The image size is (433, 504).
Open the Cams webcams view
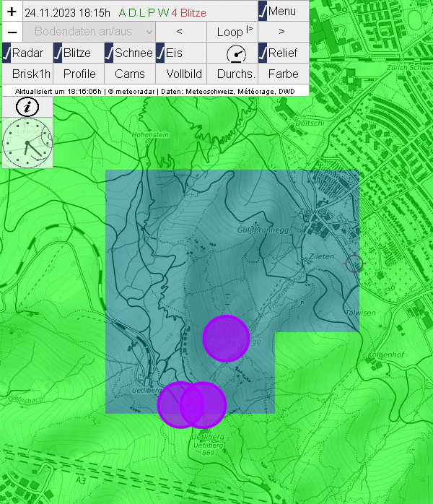pyautogui.click(x=130, y=74)
